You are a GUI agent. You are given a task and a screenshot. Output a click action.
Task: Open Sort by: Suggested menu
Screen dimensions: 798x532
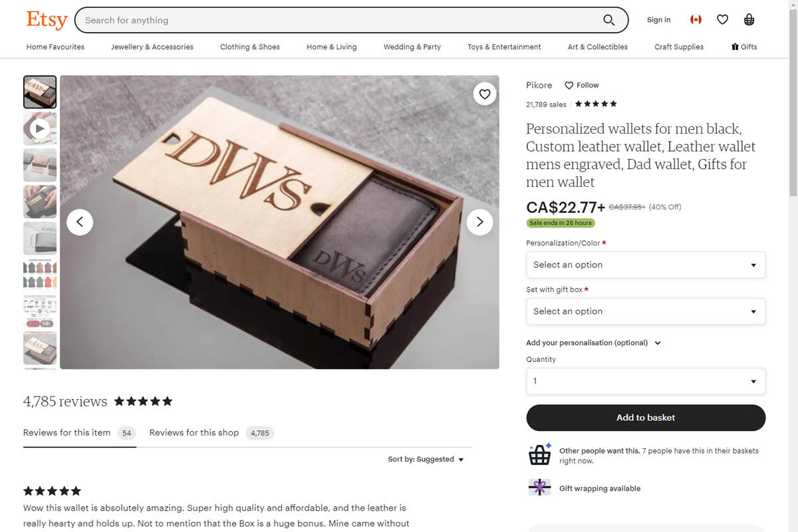pyautogui.click(x=426, y=460)
